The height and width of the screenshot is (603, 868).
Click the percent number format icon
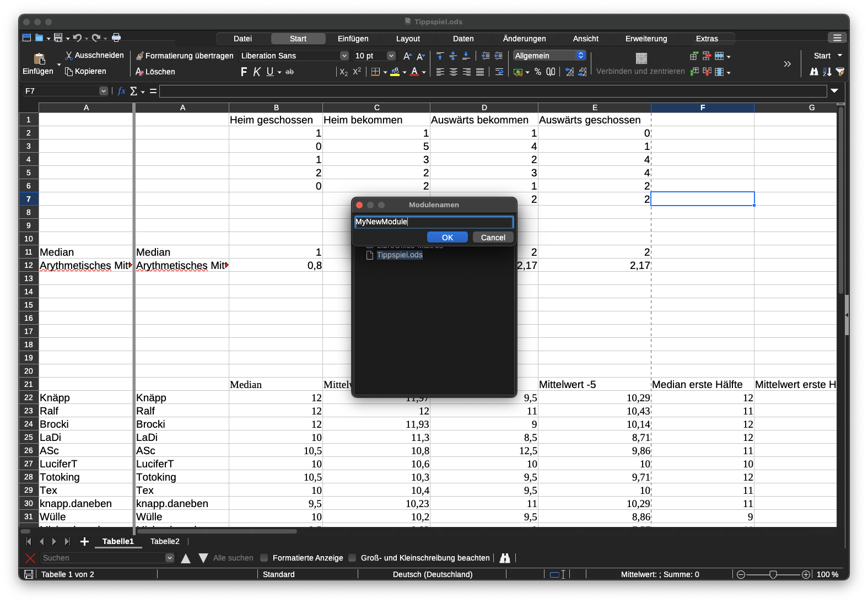point(538,72)
